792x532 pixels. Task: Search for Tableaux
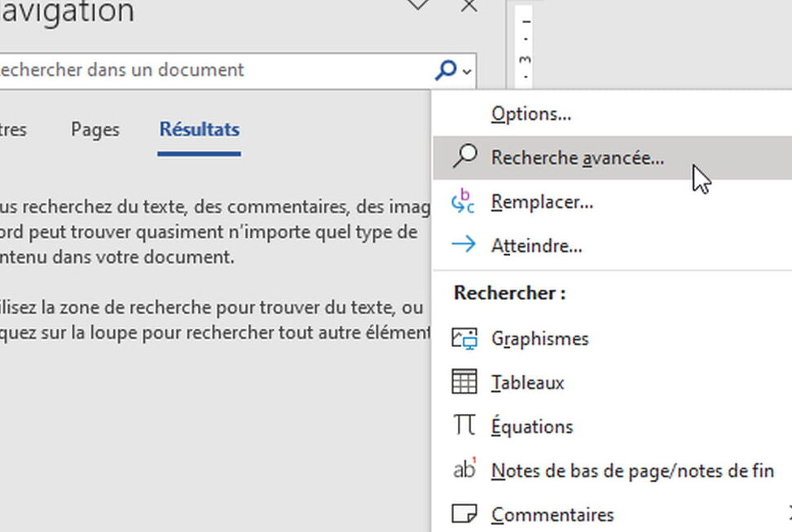[x=612, y=382]
